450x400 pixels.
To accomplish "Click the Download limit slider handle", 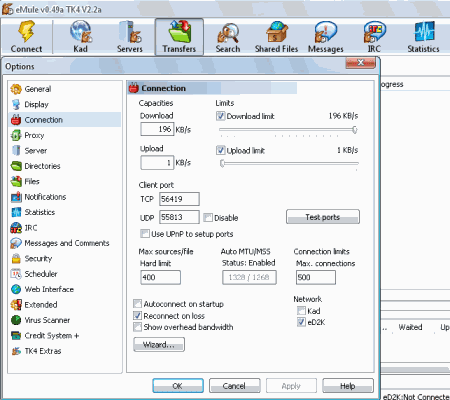I will coord(355,130).
